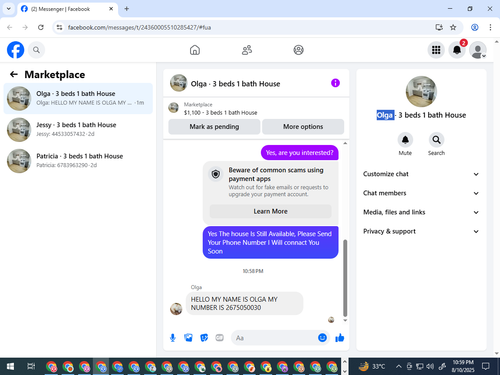Open the weather widget showing 33°C
The image size is (500, 375).
point(372,367)
